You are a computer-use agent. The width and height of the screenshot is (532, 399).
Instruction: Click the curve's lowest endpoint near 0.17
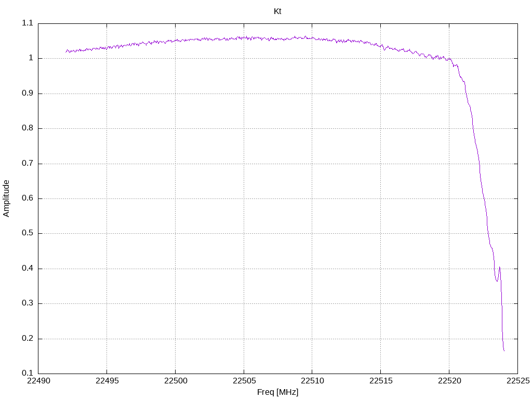tap(504, 351)
